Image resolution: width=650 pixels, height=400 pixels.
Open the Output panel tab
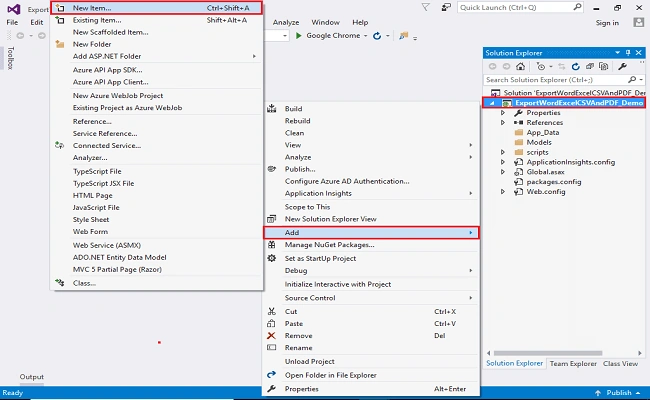click(x=32, y=377)
